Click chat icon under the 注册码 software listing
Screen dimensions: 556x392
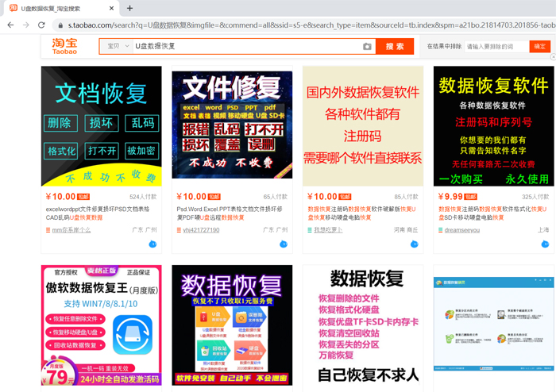pyautogui.click(x=414, y=244)
